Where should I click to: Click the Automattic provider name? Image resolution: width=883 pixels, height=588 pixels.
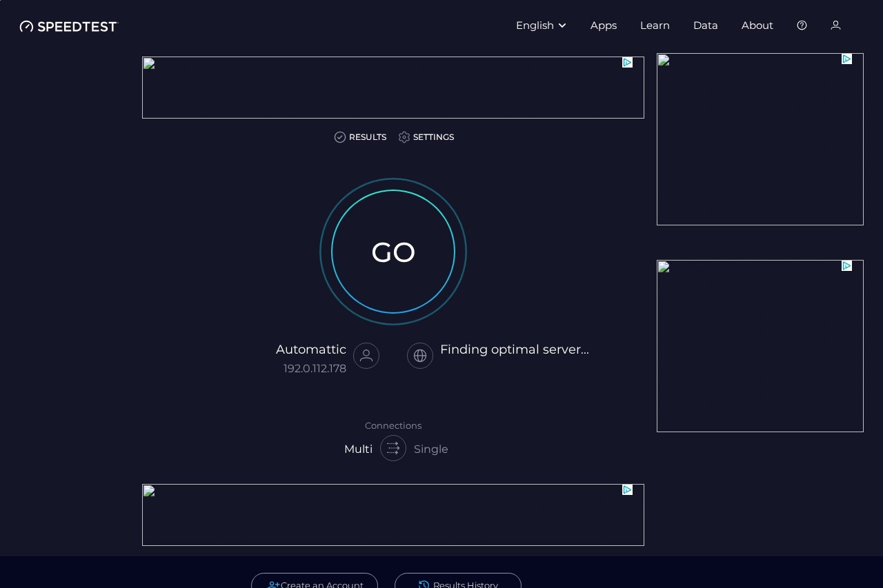311,349
